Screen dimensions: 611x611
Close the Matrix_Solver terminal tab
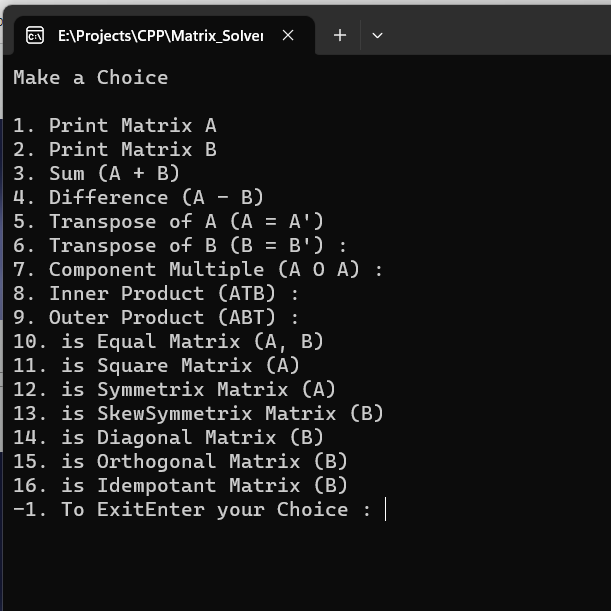tap(288, 35)
